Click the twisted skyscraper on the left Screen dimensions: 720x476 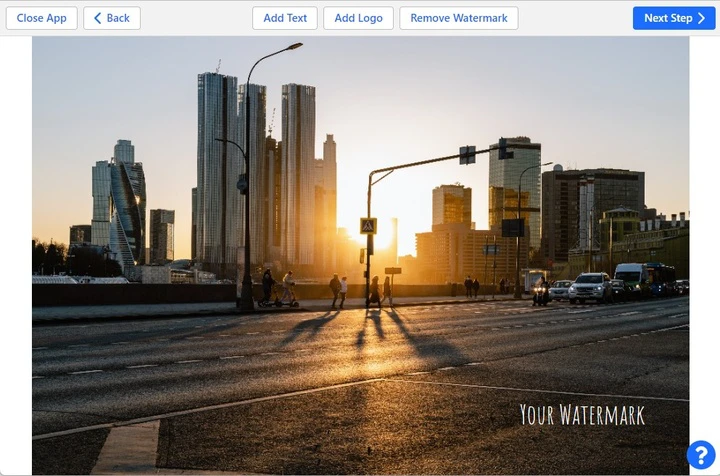click(x=127, y=211)
